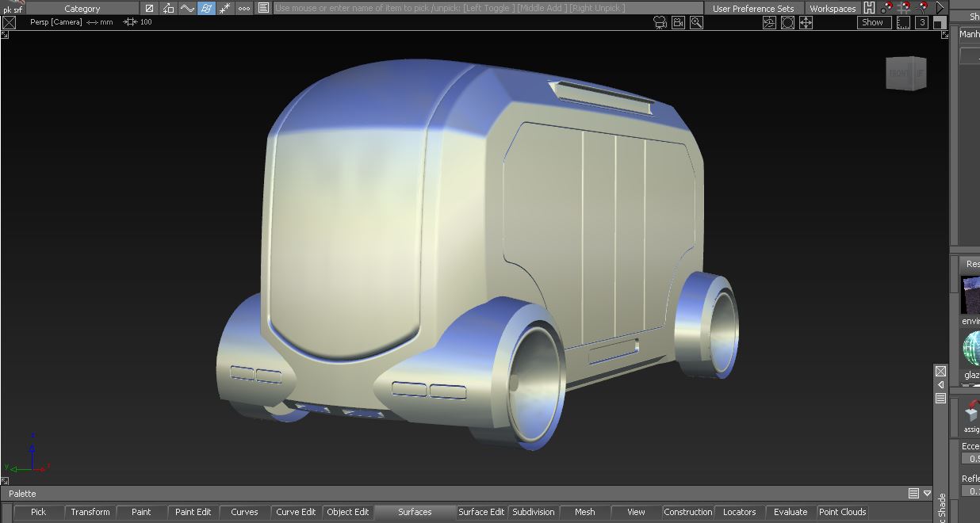Open User Preference Sets
The image size is (980, 523).
coord(753,9)
